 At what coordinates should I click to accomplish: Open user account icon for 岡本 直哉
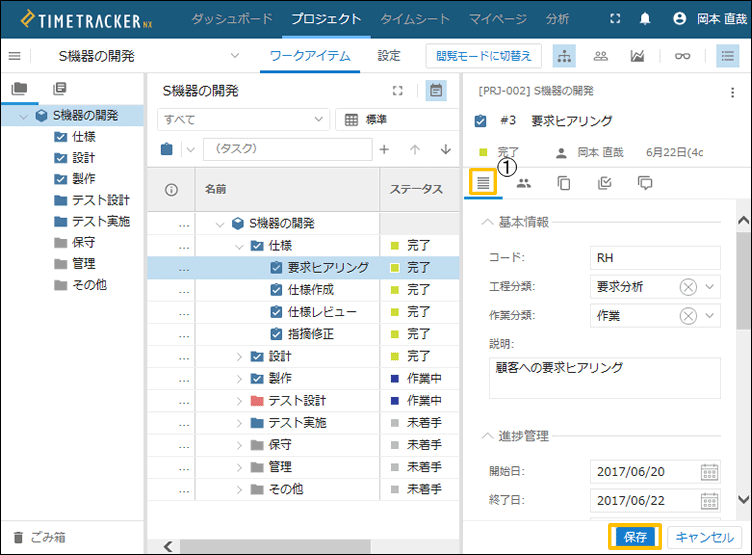680,19
